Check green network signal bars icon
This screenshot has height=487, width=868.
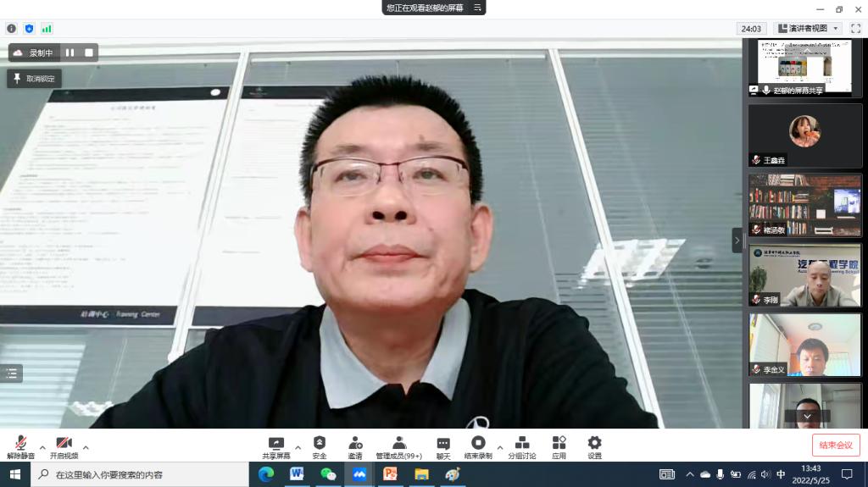tap(47, 28)
